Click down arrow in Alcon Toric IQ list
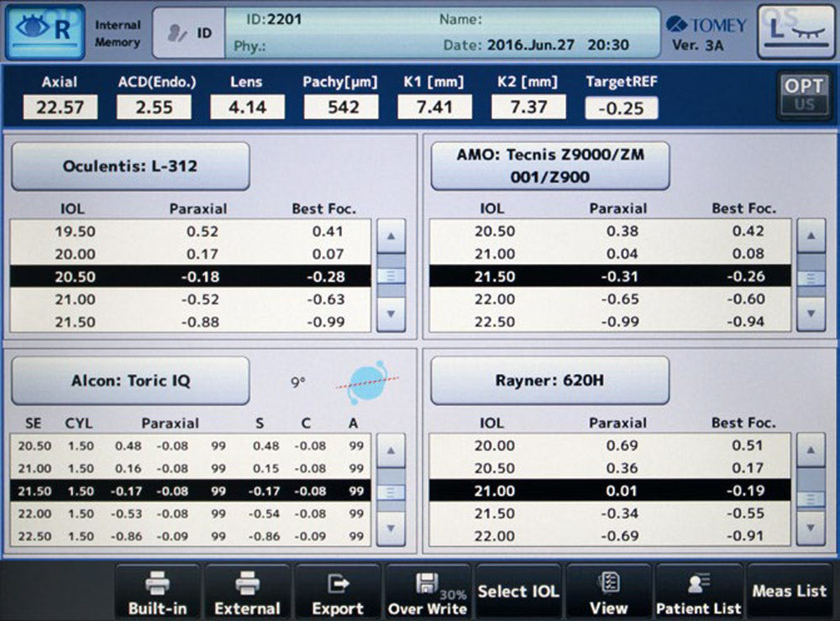The width and height of the screenshot is (840, 621). [x=391, y=529]
